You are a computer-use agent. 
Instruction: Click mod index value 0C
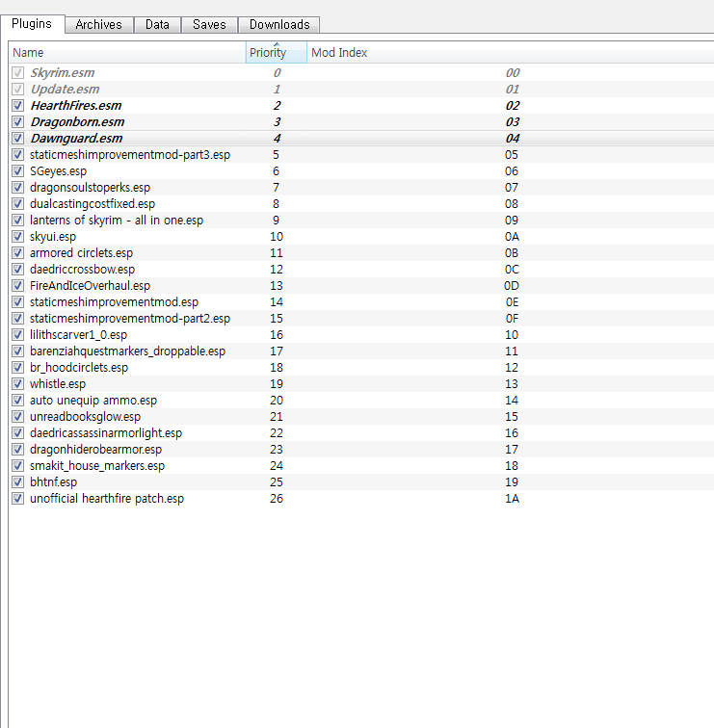(512, 270)
